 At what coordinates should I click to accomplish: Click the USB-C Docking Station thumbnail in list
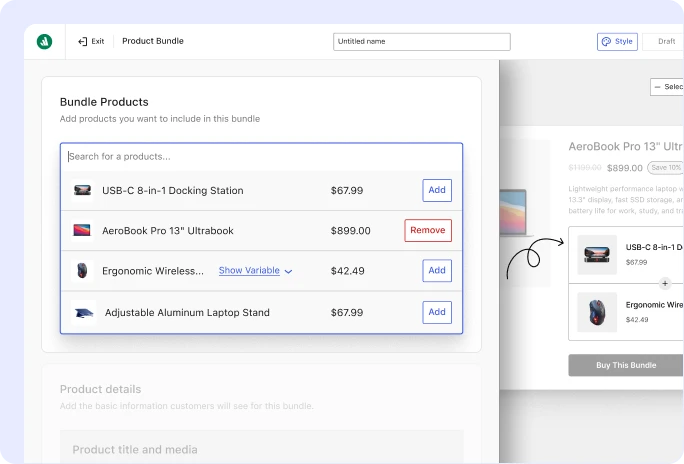pyautogui.click(x=82, y=190)
